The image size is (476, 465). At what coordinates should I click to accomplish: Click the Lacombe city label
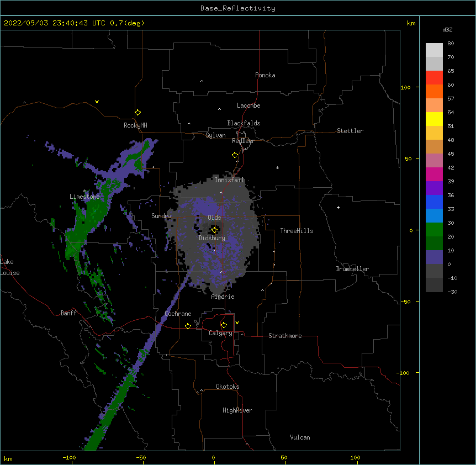tap(248, 105)
